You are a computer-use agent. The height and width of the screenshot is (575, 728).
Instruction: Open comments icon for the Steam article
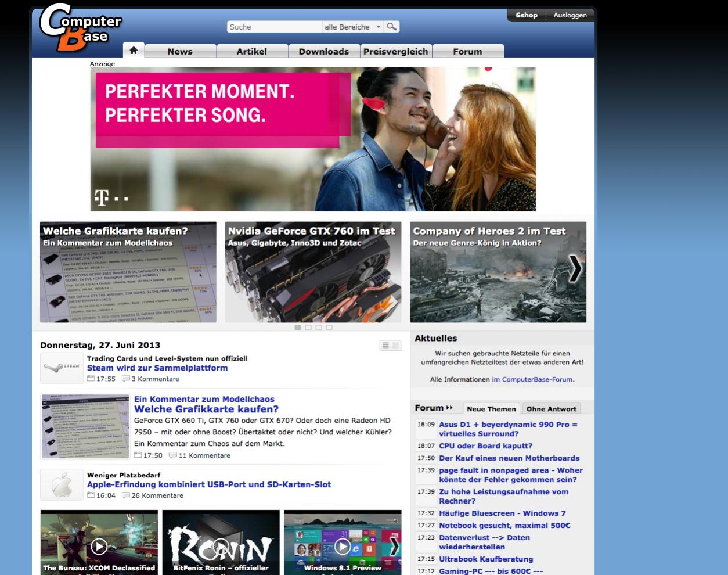tap(125, 379)
